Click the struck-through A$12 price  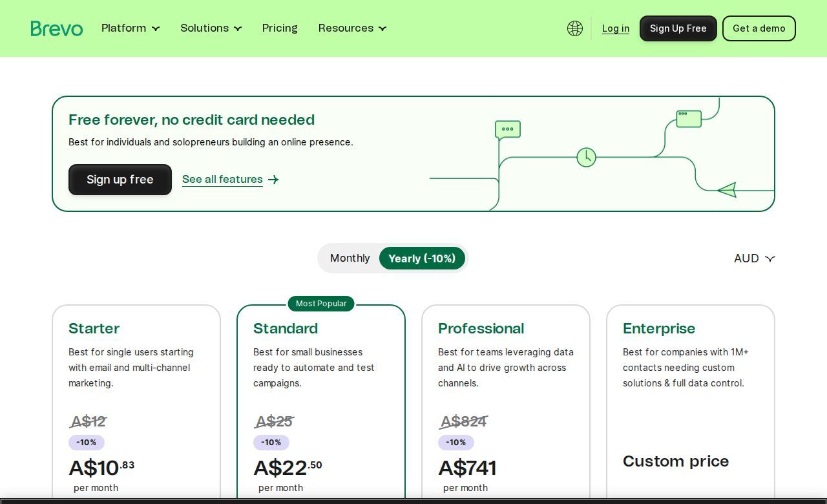[x=88, y=422]
